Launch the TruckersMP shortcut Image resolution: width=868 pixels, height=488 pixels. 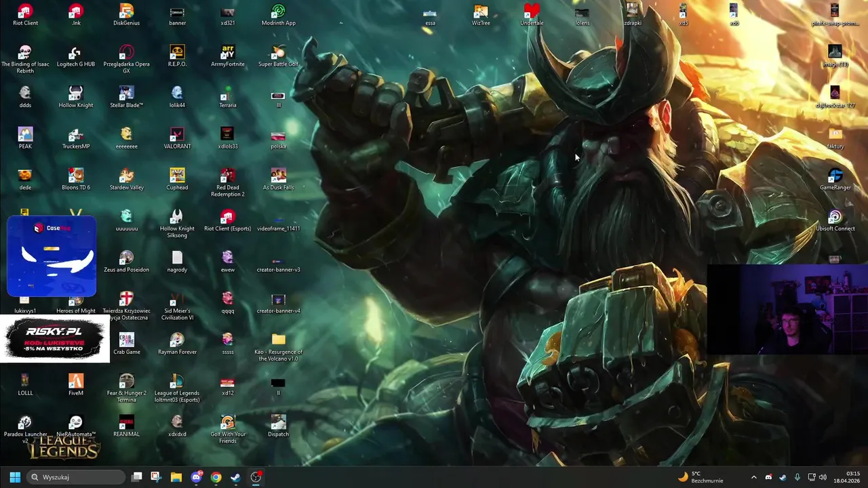(x=76, y=138)
